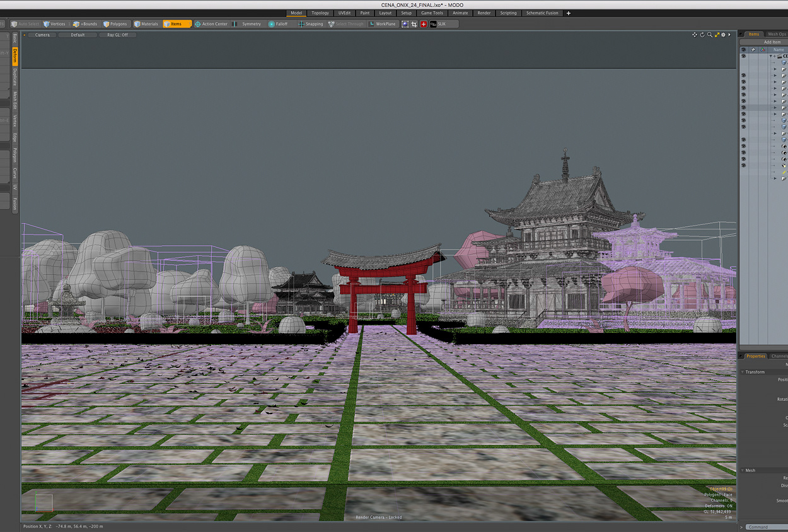The image size is (788, 532).
Task: Open the Render layout tab
Action: pyautogui.click(x=484, y=13)
